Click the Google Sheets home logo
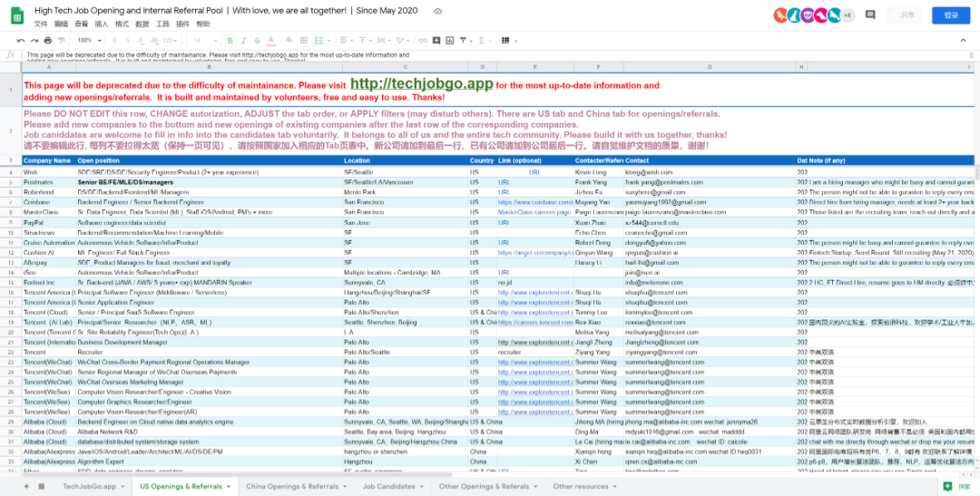Viewport: 980px width, 496px height. point(17,15)
